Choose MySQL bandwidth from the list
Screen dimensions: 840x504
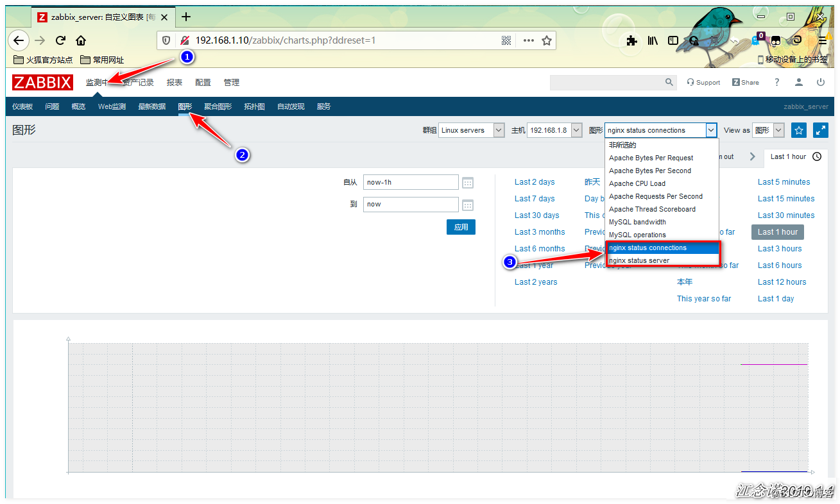662,222
